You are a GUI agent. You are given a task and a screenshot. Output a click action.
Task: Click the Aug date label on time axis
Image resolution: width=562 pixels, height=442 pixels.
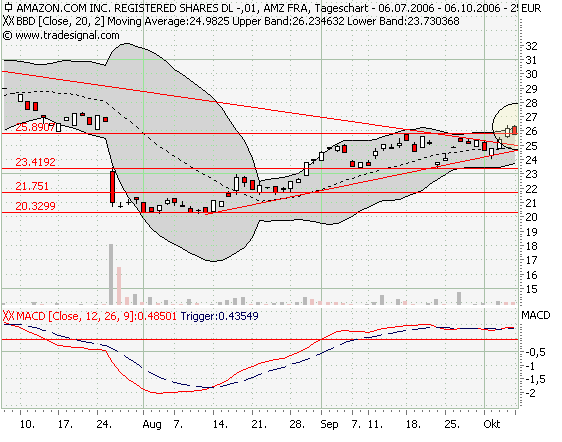(152, 424)
